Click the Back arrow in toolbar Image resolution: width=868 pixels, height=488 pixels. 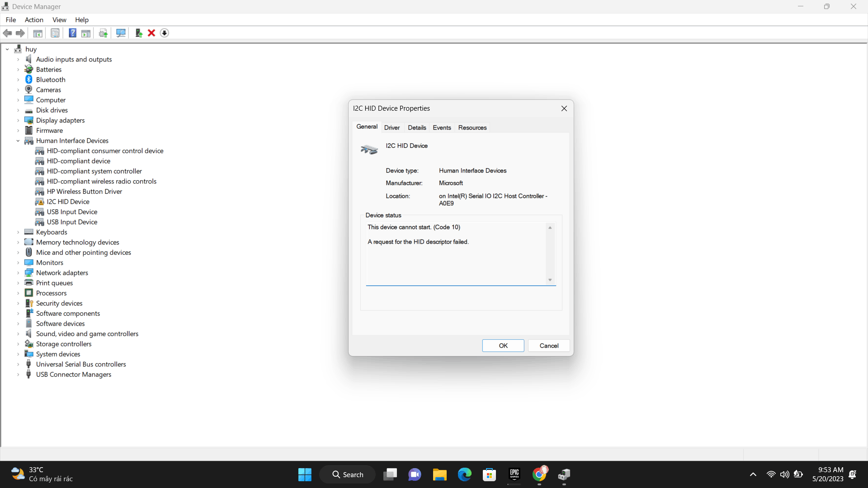coord(7,33)
